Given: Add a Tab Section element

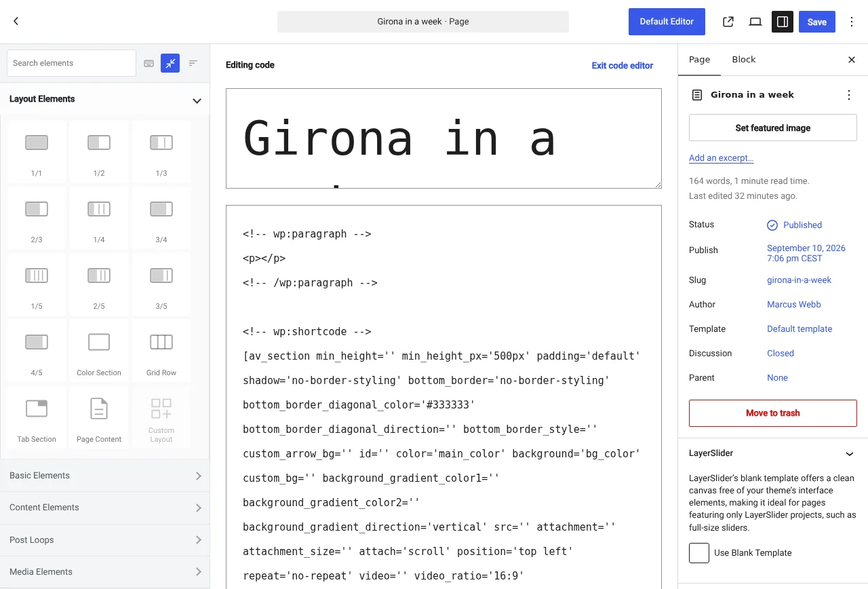Looking at the screenshot, I should pyautogui.click(x=37, y=418).
